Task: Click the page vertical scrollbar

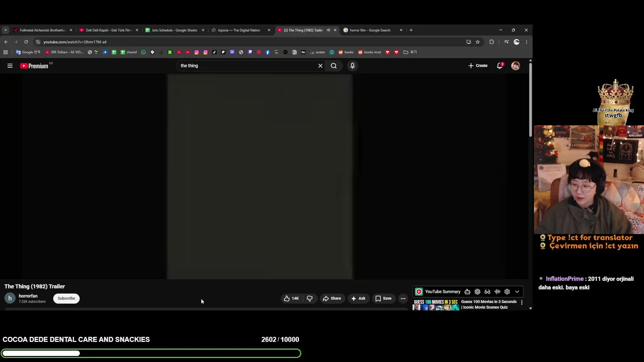Action: tap(530, 99)
